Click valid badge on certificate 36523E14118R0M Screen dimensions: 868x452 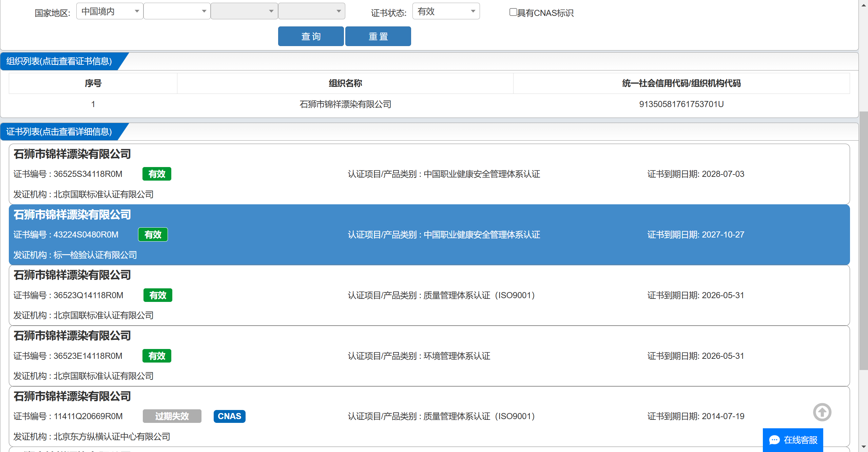click(x=157, y=356)
